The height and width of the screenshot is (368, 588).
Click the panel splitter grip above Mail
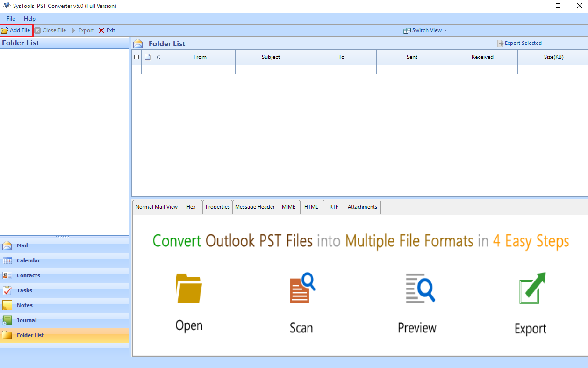[65, 237]
